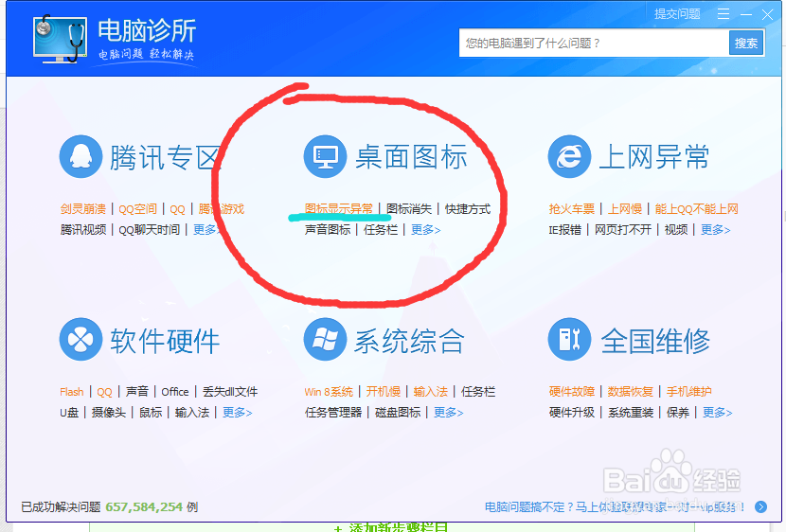This screenshot has height=532, width=786.
Task: Click the 电脑诊所 logo icon
Action: 59,39
